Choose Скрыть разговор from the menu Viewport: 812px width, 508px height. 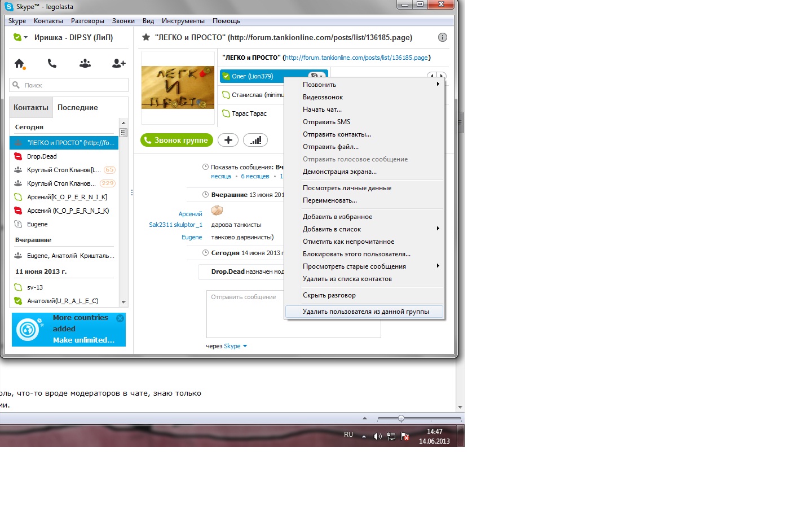point(364,295)
